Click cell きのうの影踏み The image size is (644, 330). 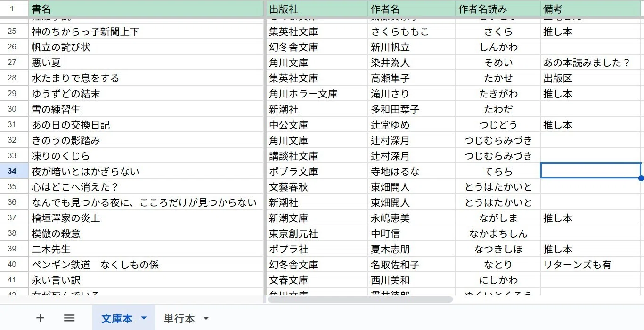coord(146,140)
